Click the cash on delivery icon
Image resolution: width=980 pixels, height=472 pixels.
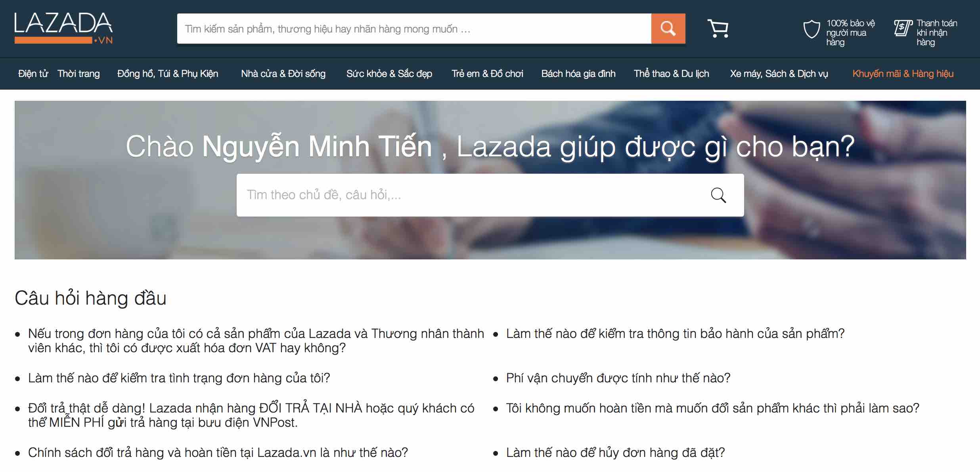(903, 28)
